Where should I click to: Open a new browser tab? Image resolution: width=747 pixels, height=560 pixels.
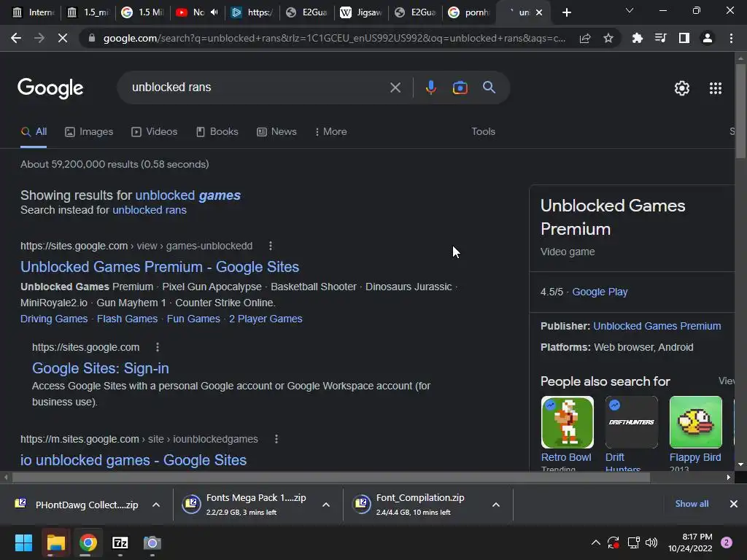[x=566, y=12]
